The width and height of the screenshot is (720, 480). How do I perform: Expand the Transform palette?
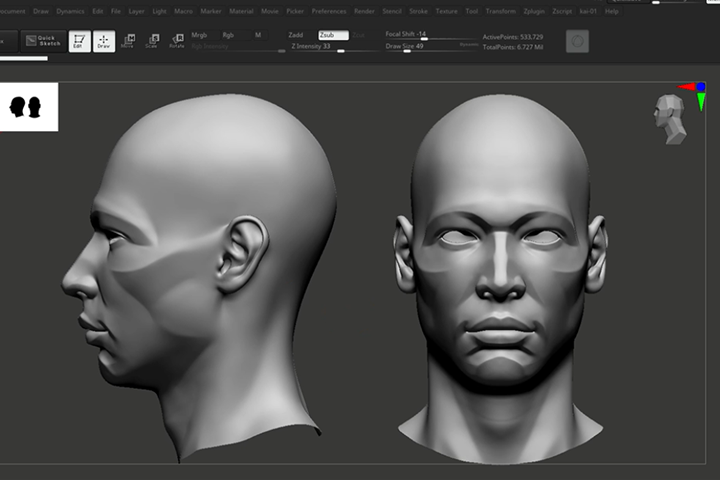(x=501, y=11)
